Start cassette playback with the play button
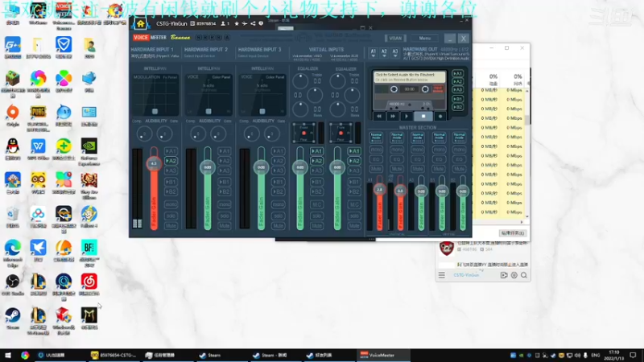644x362 pixels. [407, 116]
